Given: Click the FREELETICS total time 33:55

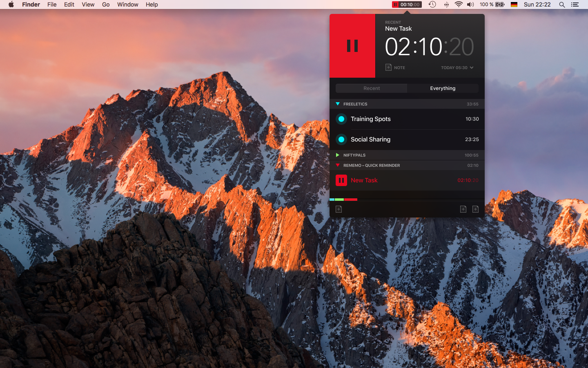Looking at the screenshot, I should (x=472, y=104).
